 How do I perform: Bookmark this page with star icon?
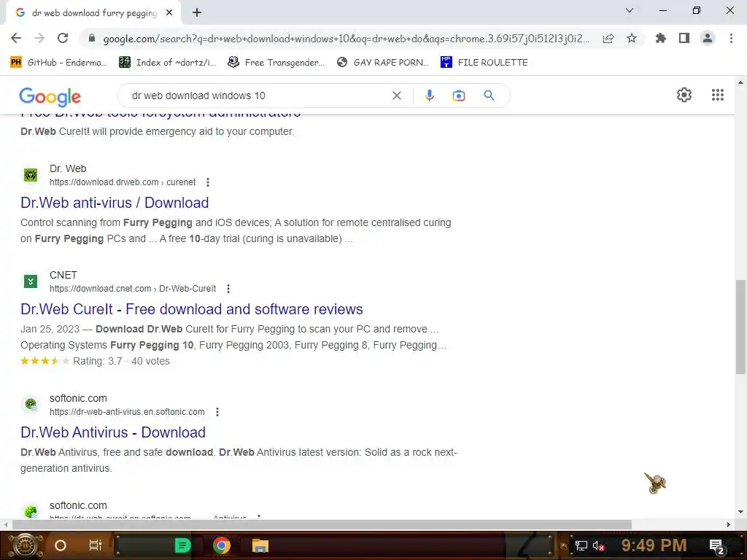pos(632,38)
